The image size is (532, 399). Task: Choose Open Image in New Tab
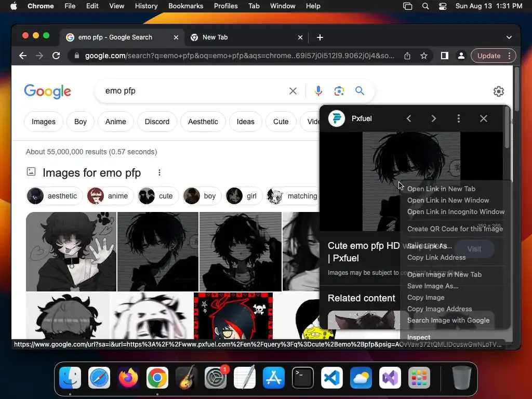[x=444, y=274]
